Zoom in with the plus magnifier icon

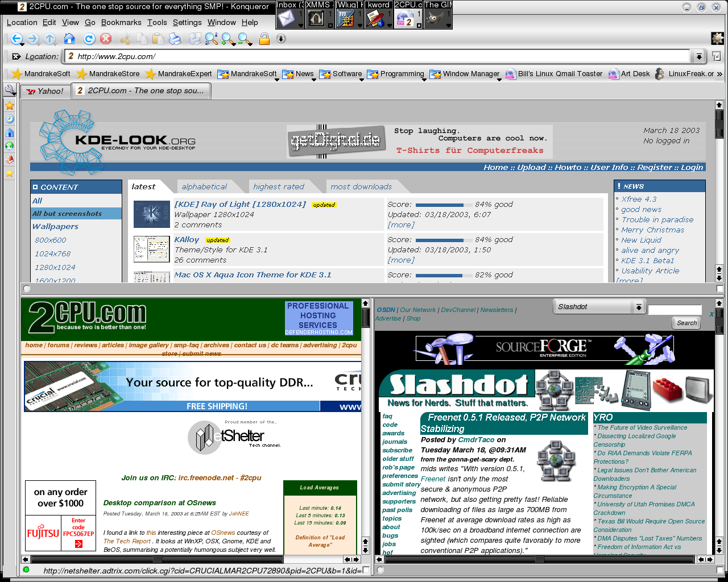point(228,39)
